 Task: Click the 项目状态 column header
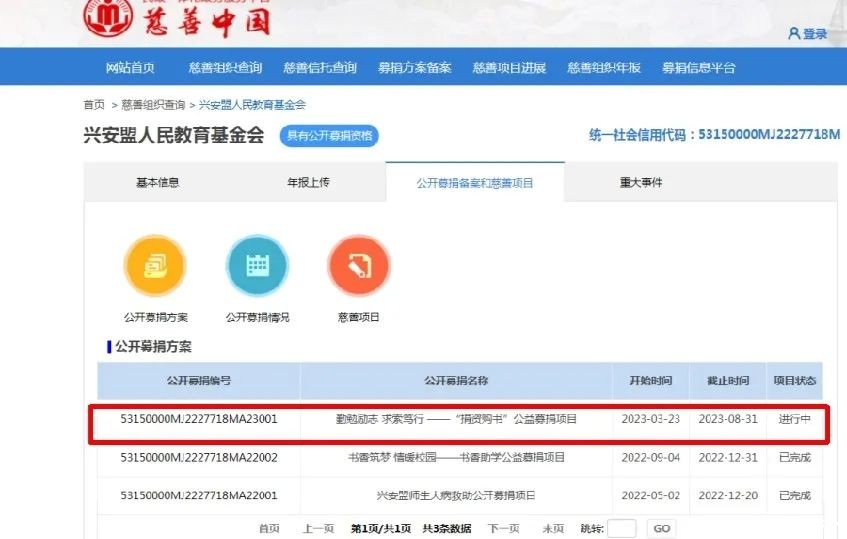(795, 381)
